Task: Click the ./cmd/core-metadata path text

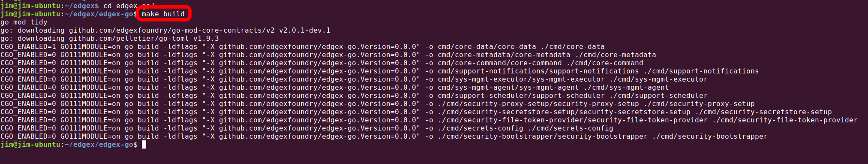Action: (x=616, y=55)
